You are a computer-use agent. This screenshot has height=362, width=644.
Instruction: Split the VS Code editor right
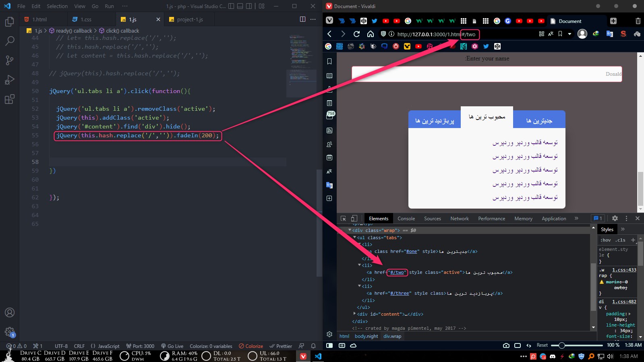coord(302,19)
